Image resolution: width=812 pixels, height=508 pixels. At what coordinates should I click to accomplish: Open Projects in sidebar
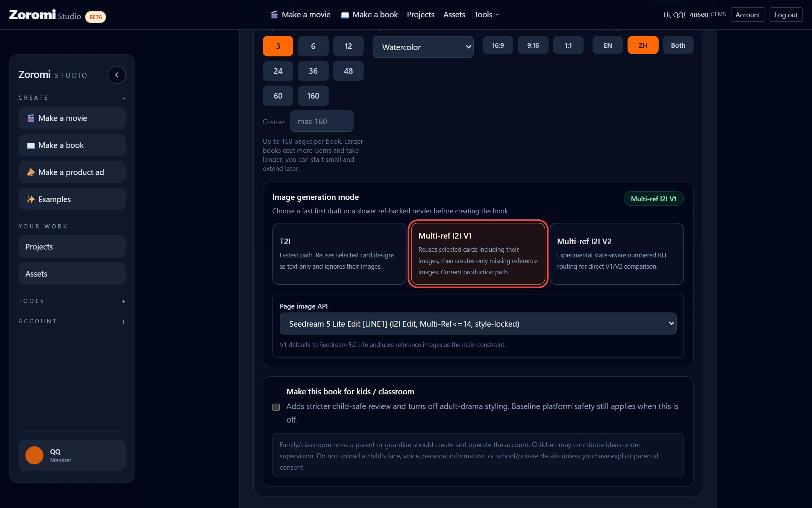tap(72, 246)
